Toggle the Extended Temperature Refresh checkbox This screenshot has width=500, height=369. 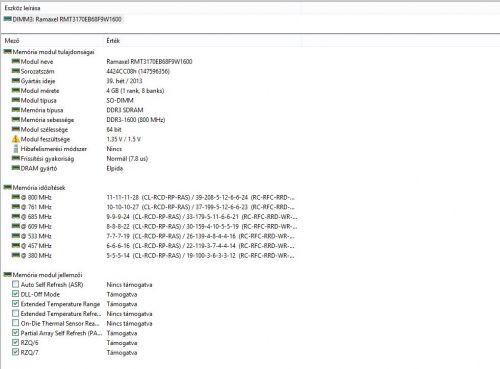(15, 313)
